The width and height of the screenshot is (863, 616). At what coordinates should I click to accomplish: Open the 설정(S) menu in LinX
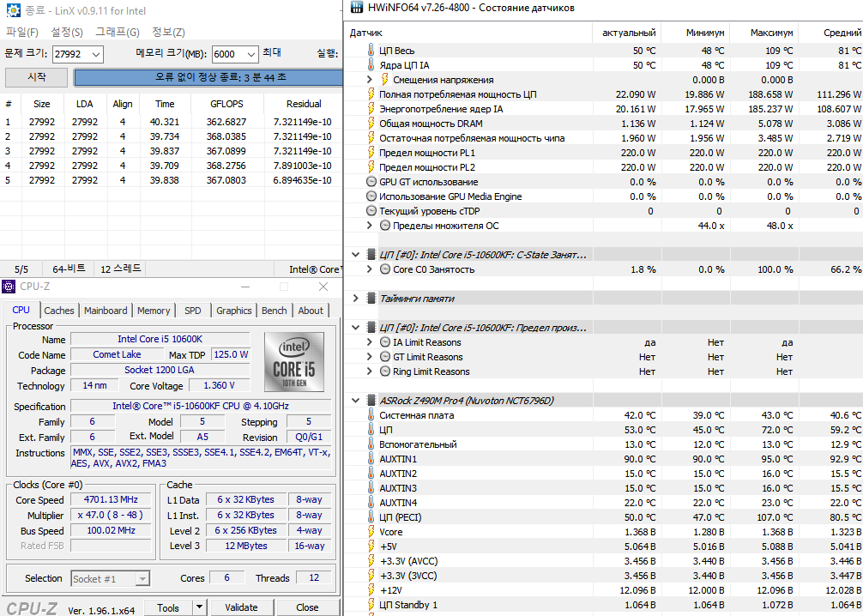pyautogui.click(x=67, y=33)
